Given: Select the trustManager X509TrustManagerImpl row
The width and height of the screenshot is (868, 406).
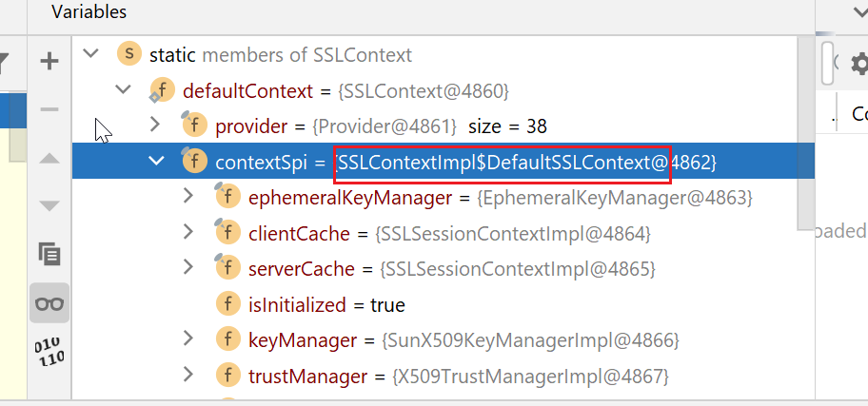Looking at the screenshot, I should (x=457, y=377).
